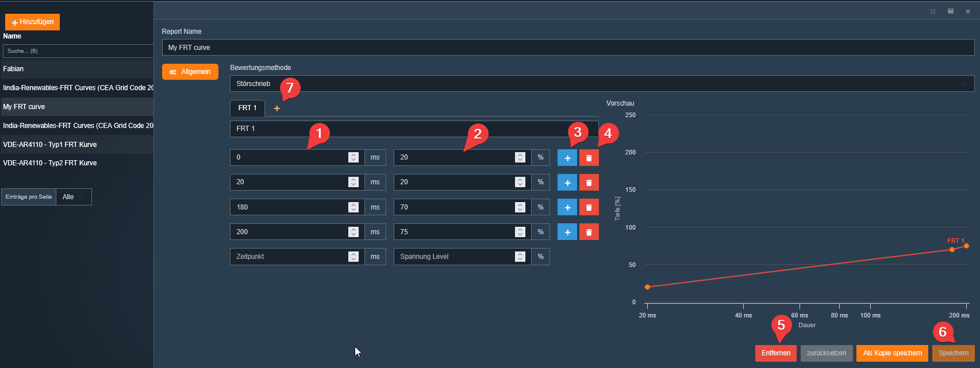Add a point after the 180 ms row
Viewport: 980px width, 368px height.
click(567, 207)
